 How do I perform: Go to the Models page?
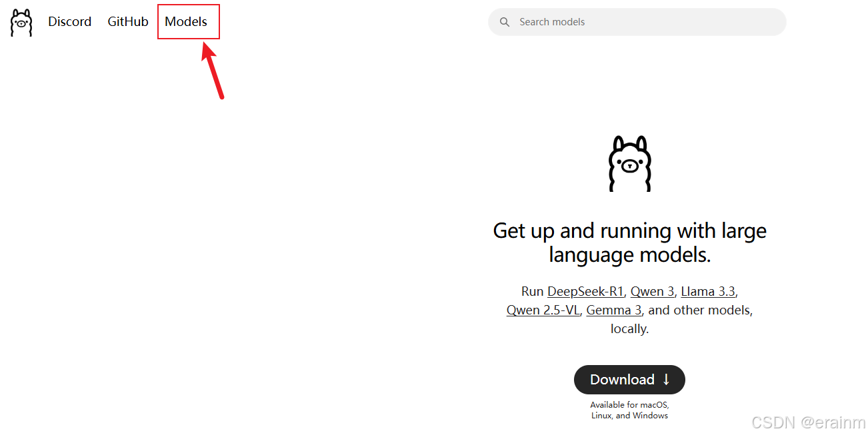click(x=186, y=22)
